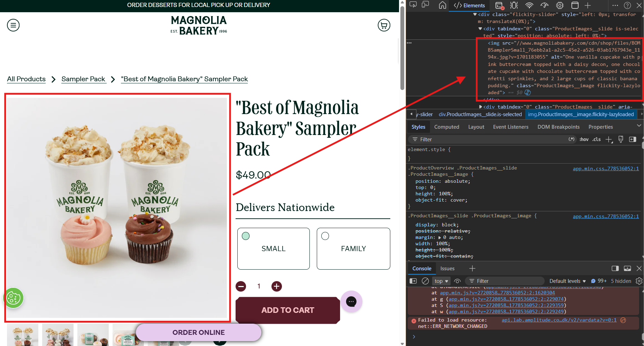Open the Default levels dropdown
Screen dimensions: 644x346
tap(568, 281)
